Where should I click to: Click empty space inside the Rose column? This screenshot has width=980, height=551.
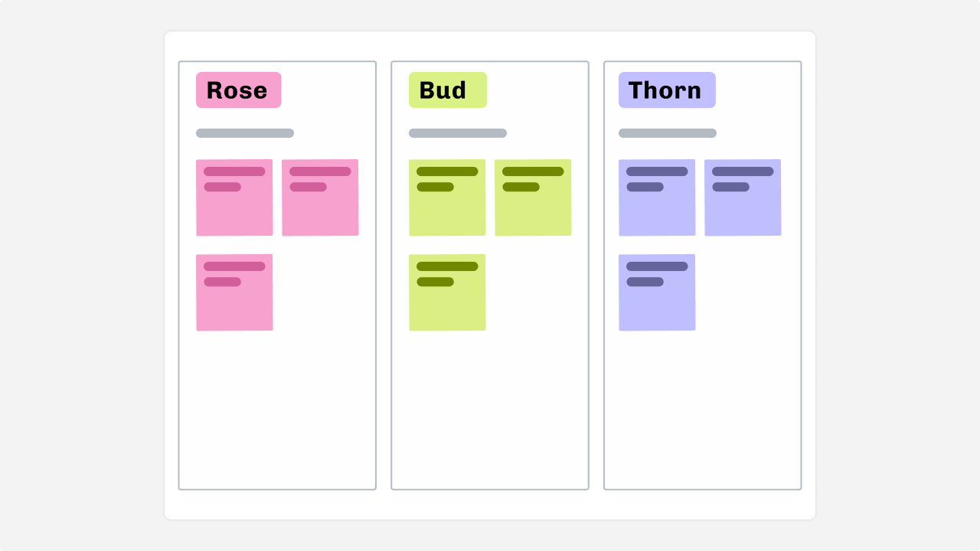tap(277, 413)
